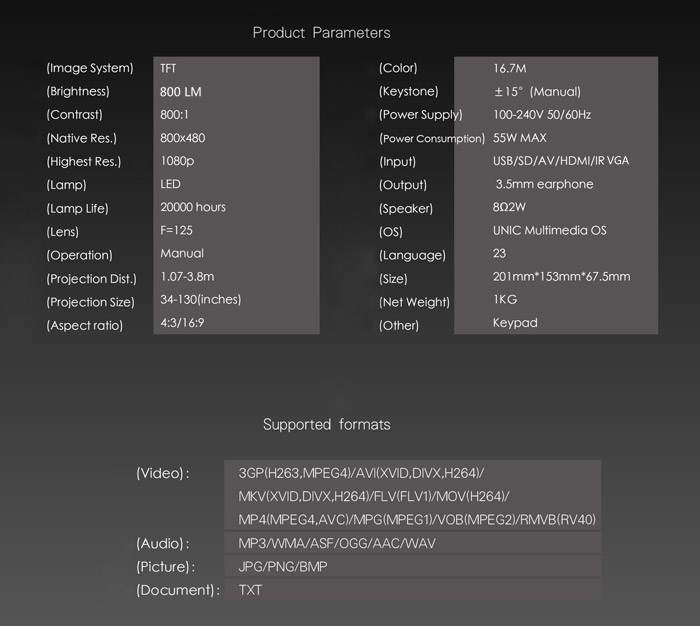Image resolution: width=700 pixels, height=626 pixels.
Task: Select the 1080p highest resolution value
Action: coord(177,161)
